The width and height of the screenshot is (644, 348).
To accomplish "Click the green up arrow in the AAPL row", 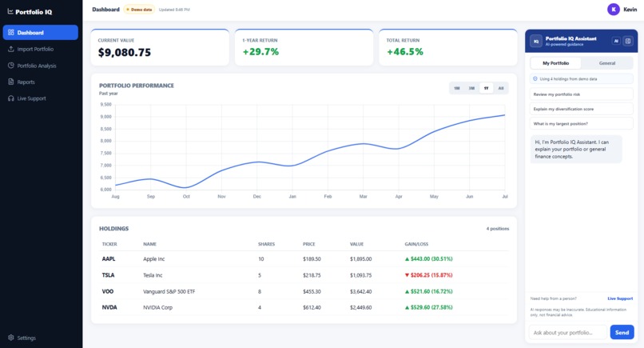I will pyautogui.click(x=407, y=259).
